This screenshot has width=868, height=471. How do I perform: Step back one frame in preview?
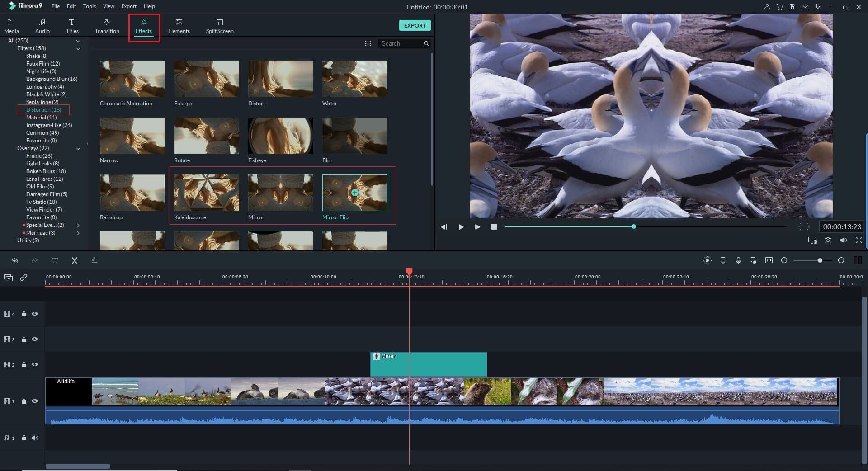[x=443, y=227]
